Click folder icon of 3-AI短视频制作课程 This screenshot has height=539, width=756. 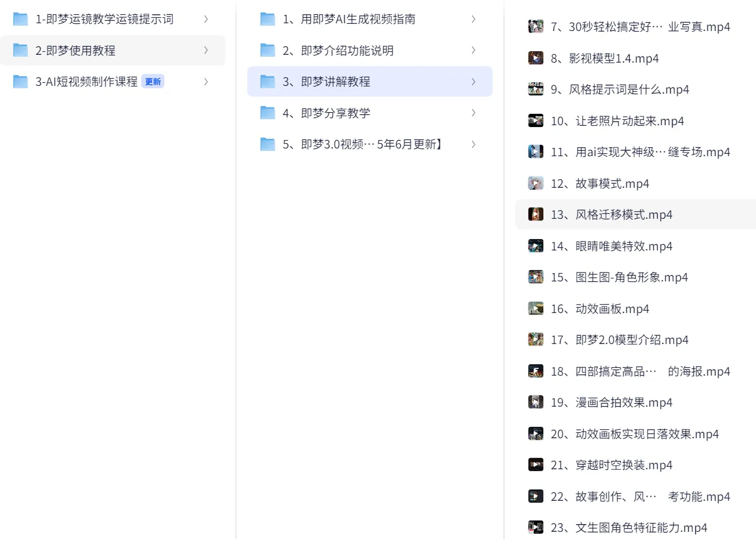pyautogui.click(x=21, y=82)
